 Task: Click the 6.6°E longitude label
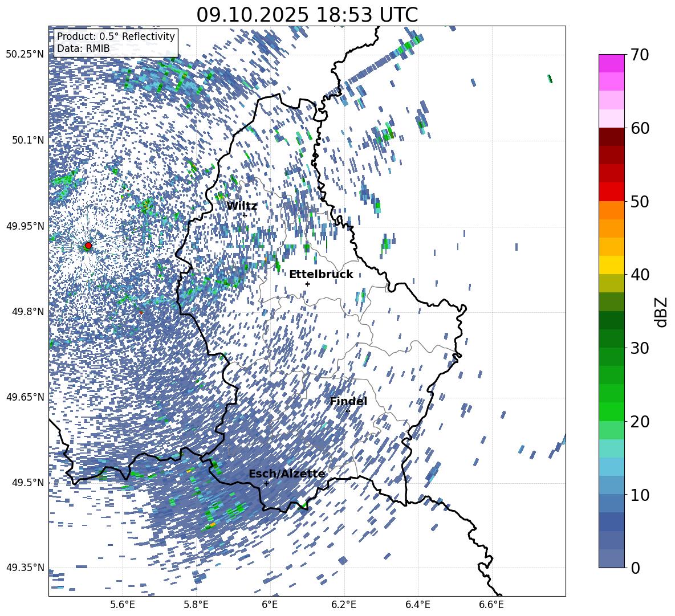point(491,605)
